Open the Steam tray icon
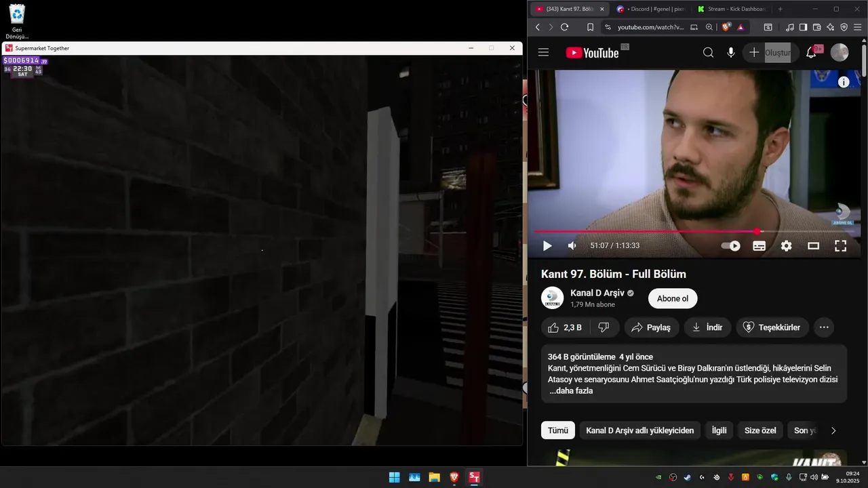This screenshot has width=868, height=488. 688,477
